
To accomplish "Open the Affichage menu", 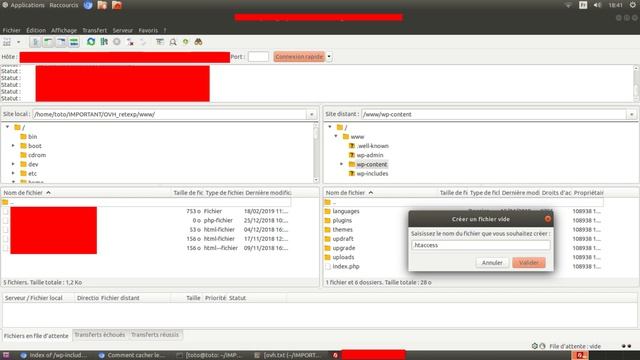I will click(x=64, y=30).
